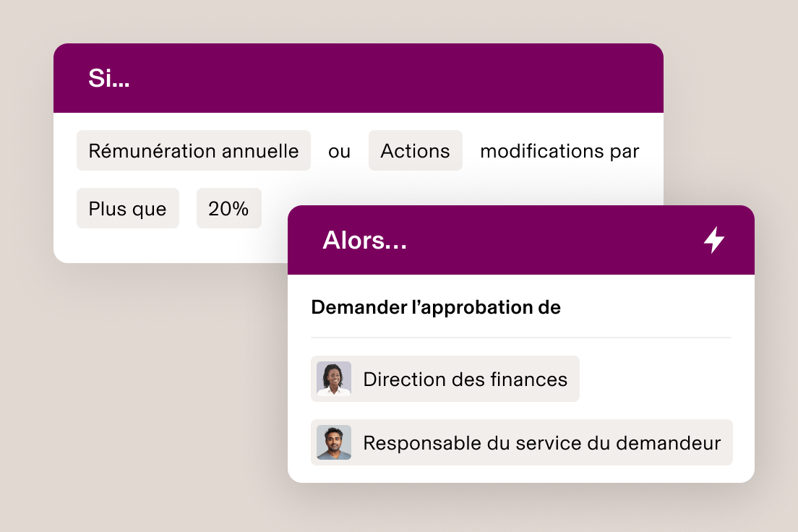
Task: Open the "Rémunération annuelle" condition selector
Action: 193,150
